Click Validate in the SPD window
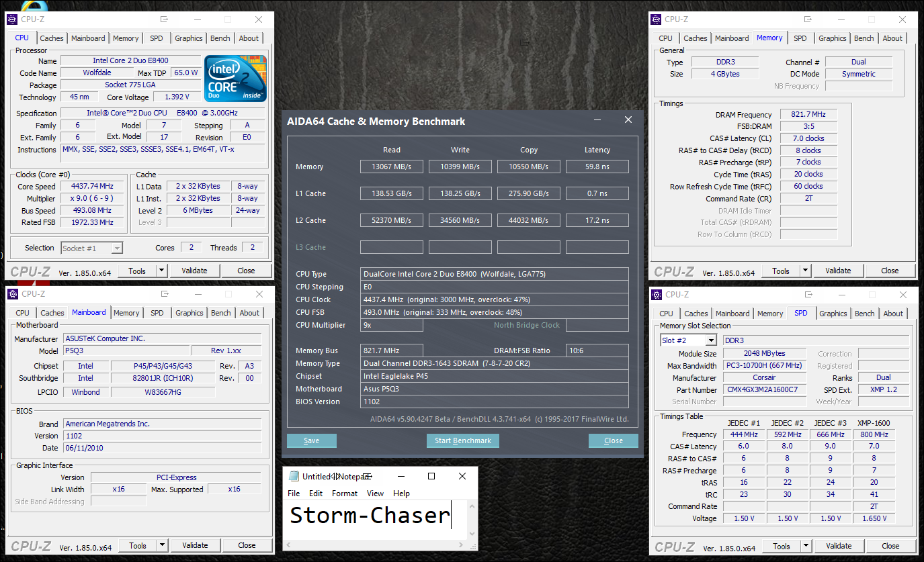The height and width of the screenshot is (562, 924). point(839,546)
